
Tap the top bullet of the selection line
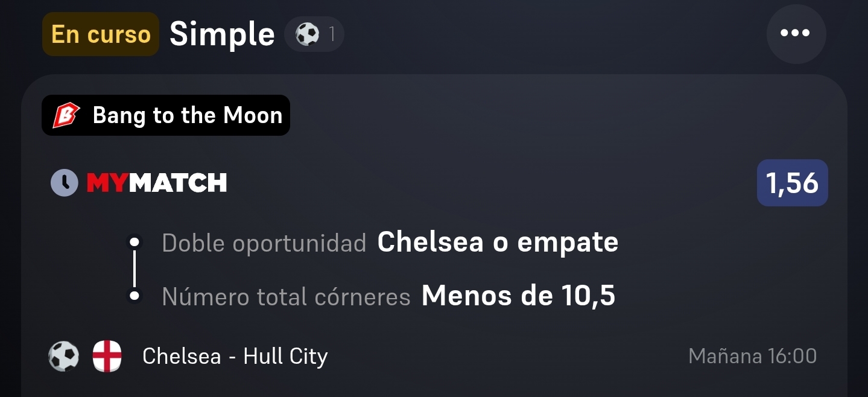(135, 243)
